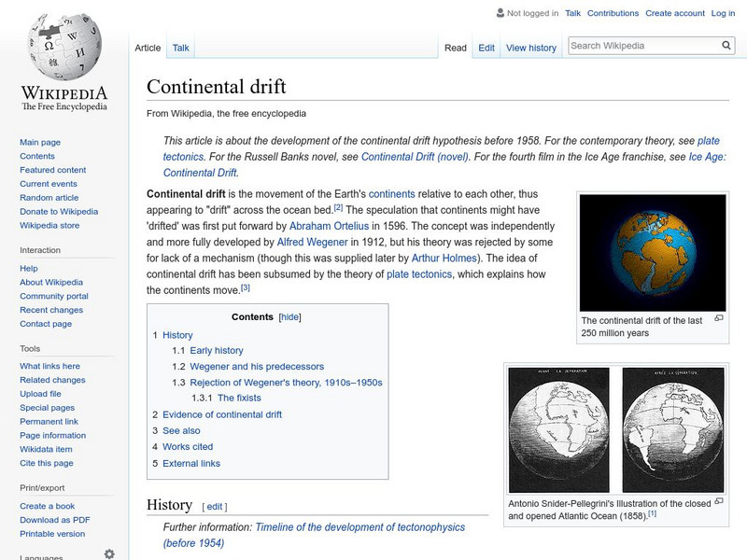Open the Languages settings gear icon

coord(109,553)
